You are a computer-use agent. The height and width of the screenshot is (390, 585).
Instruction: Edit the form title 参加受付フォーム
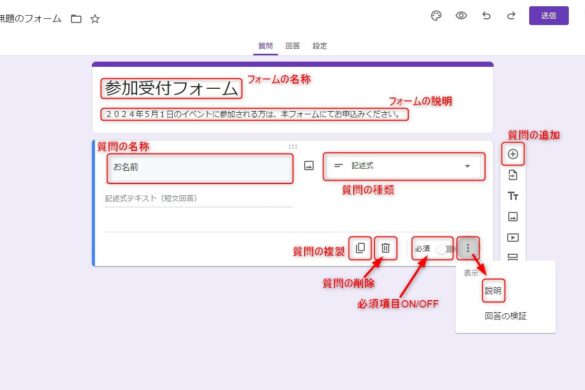point(171,88)
